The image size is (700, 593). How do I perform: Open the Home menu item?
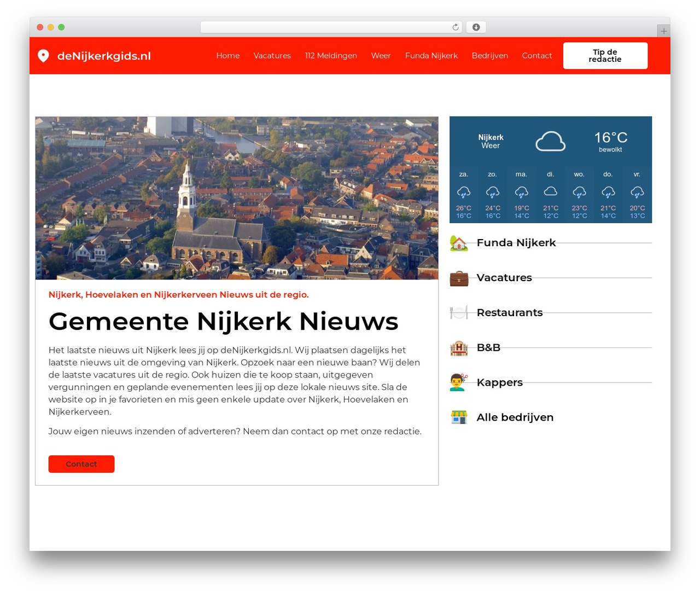[228, 56]
